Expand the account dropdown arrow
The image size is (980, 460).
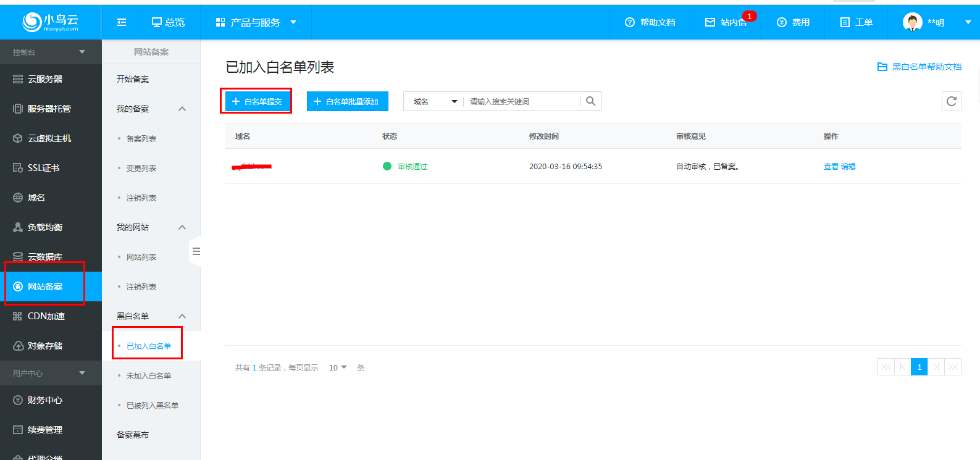click(968, 22)
